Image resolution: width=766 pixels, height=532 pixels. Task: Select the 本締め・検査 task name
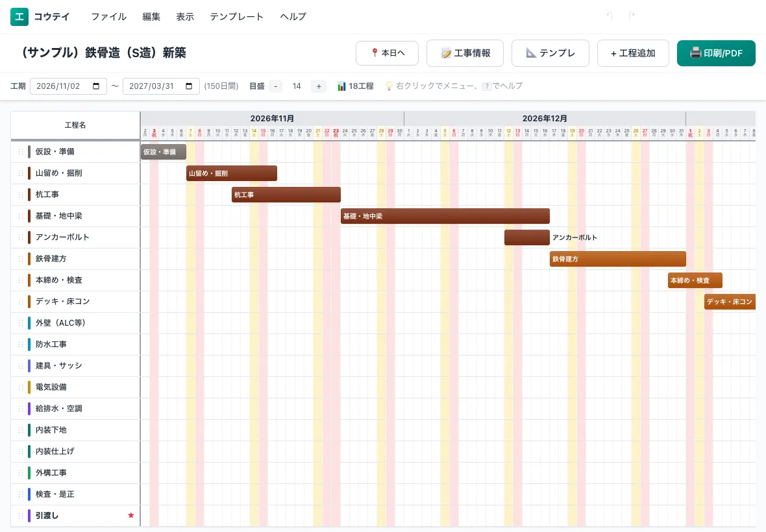click(58, 280)
